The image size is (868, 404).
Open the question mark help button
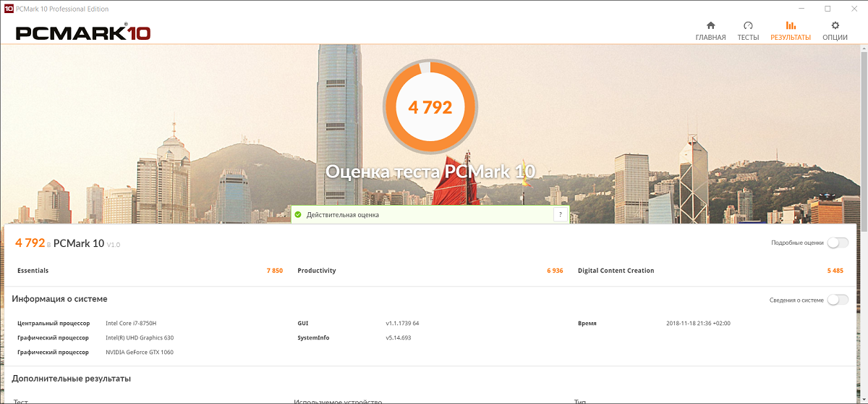click(560, 215)
